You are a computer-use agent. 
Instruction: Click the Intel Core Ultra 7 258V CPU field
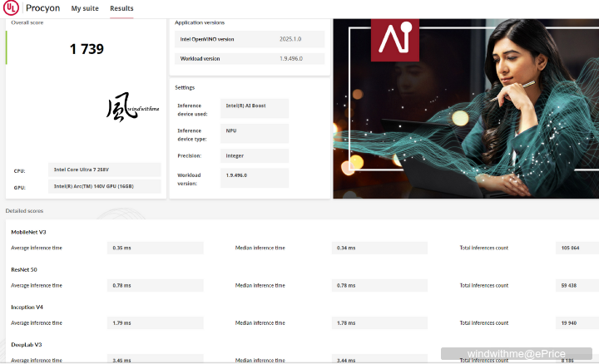pyautogui.click(x=104, y=170)
